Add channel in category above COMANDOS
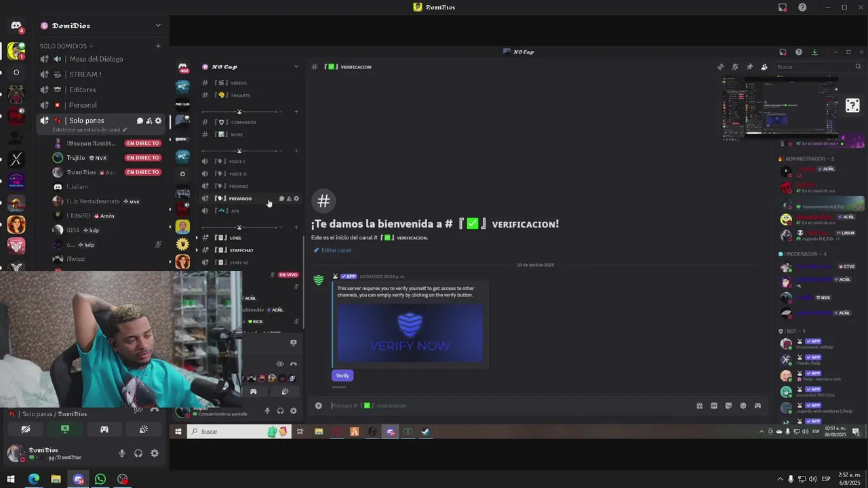 [x=296, y=111]
